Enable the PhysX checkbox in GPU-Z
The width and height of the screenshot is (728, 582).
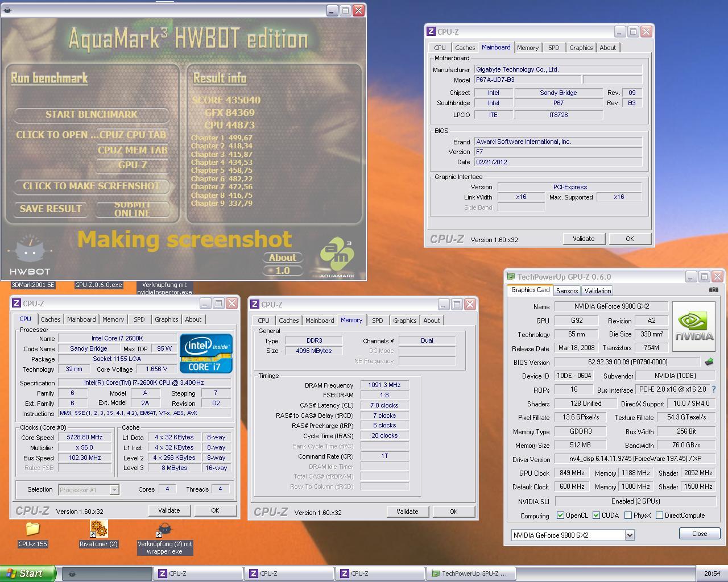(x=628, y=516)
